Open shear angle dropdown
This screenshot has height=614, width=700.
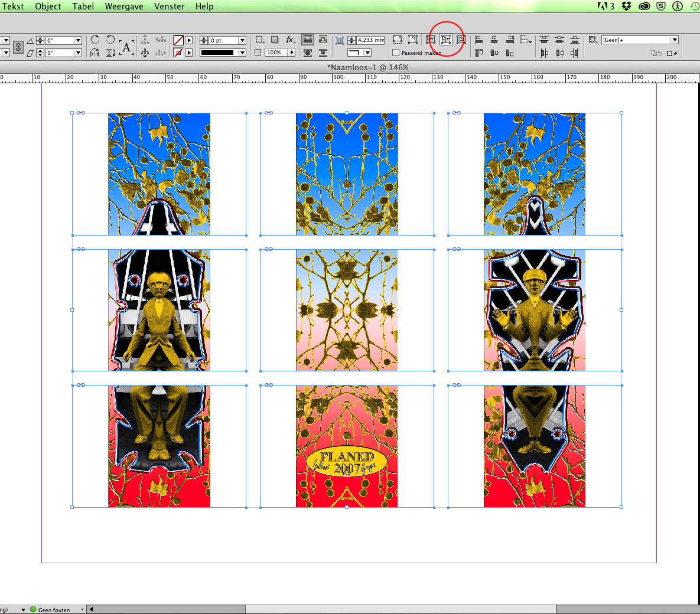[x=78, y=53]
